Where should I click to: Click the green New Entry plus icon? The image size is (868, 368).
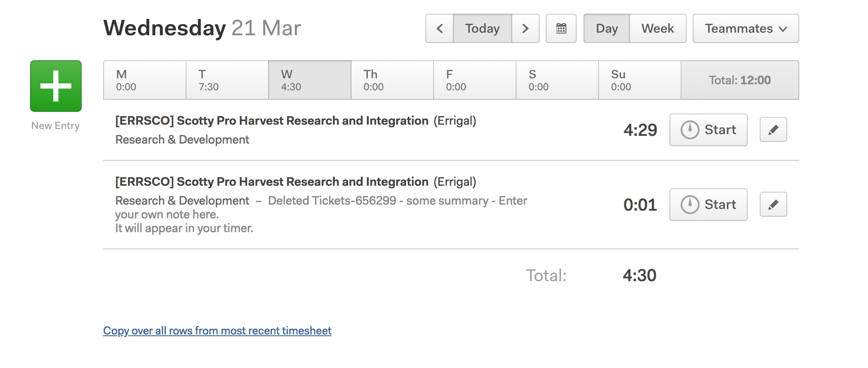(56, 86)
